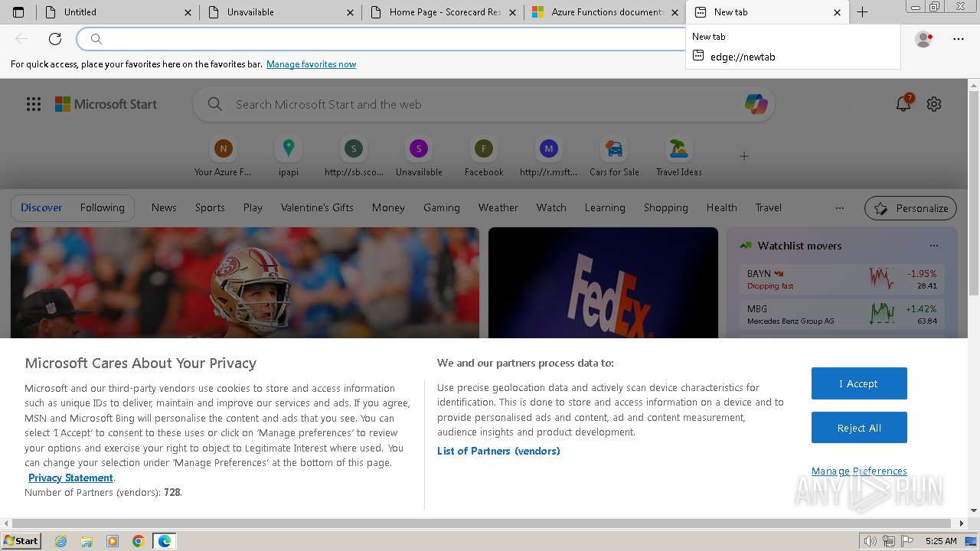Image resolution: width=980 pixels, height=551 pixels.
Task: Close the Azure Functions tab
Action: [x=675, y=12]
